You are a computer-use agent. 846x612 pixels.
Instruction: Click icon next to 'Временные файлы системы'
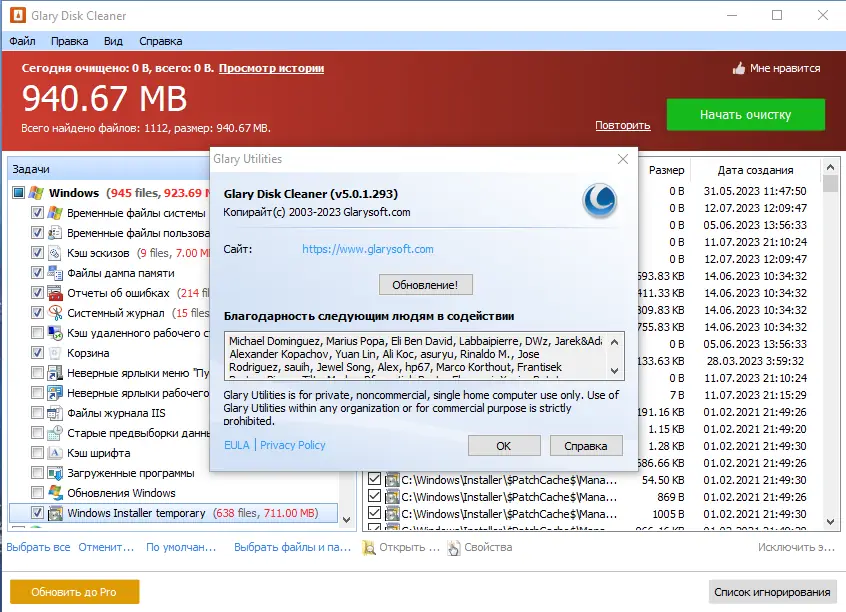click(55, 213)
